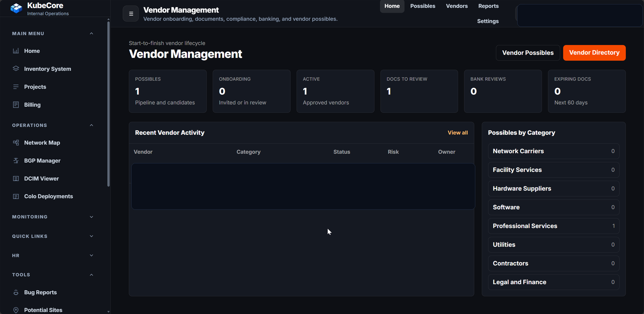Open View all vendor activity link
Image resolution: width=644 pixels, height=314 pixels.
click(458, 132)
